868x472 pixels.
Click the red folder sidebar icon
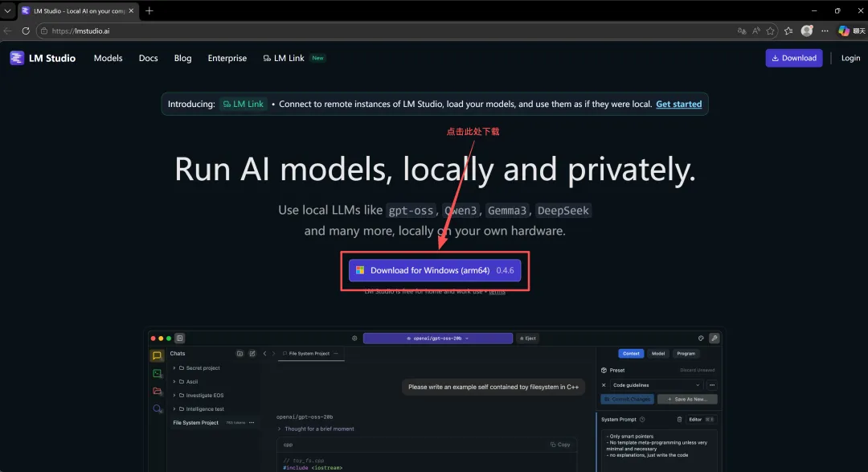158,391
